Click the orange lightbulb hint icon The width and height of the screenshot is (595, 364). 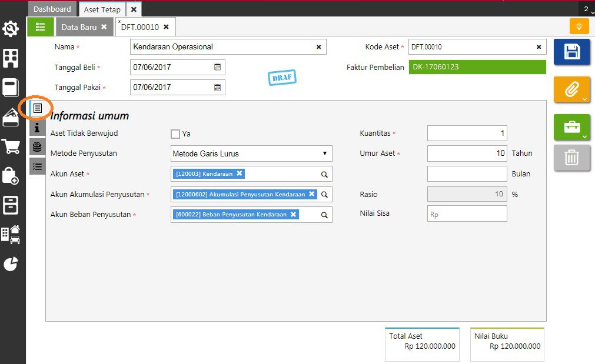pos(579,26)
